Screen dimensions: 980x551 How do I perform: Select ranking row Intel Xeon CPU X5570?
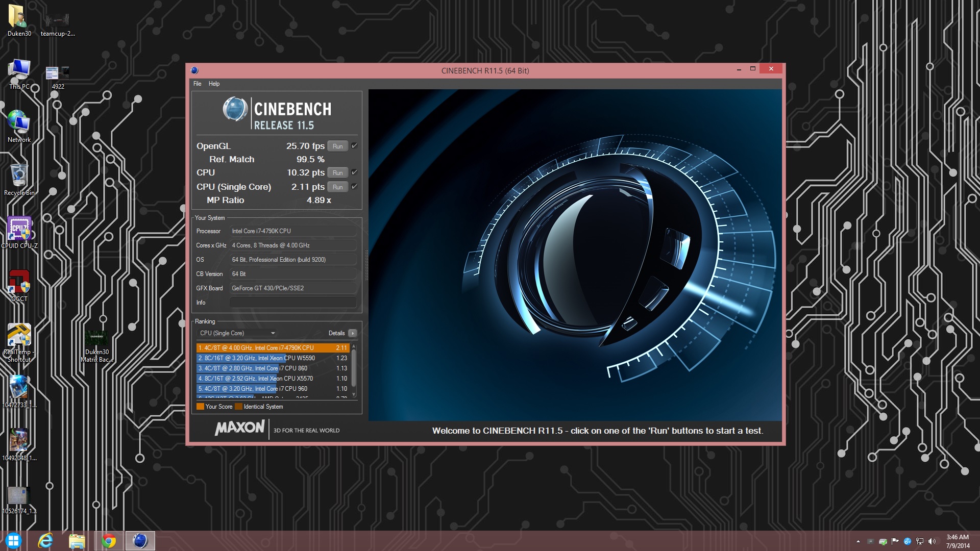click(x=273, y=379)
